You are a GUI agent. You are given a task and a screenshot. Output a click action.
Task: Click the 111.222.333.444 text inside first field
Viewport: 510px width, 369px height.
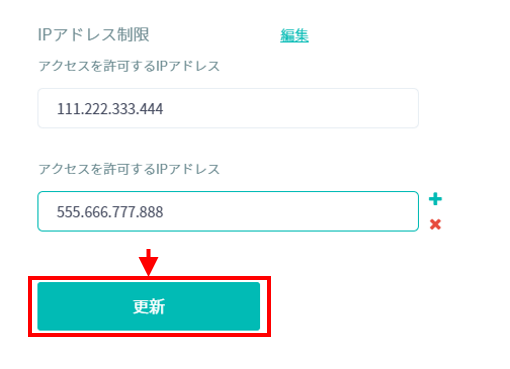point(110,109)
